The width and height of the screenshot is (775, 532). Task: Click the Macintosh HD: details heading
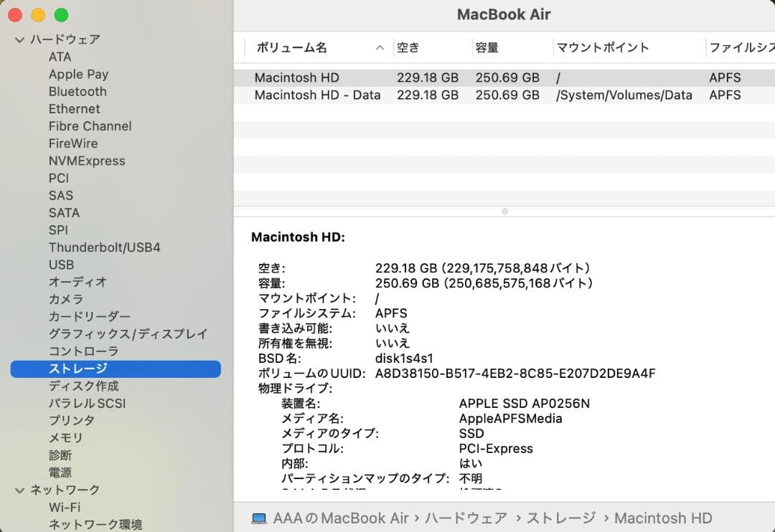coord(298,237)
